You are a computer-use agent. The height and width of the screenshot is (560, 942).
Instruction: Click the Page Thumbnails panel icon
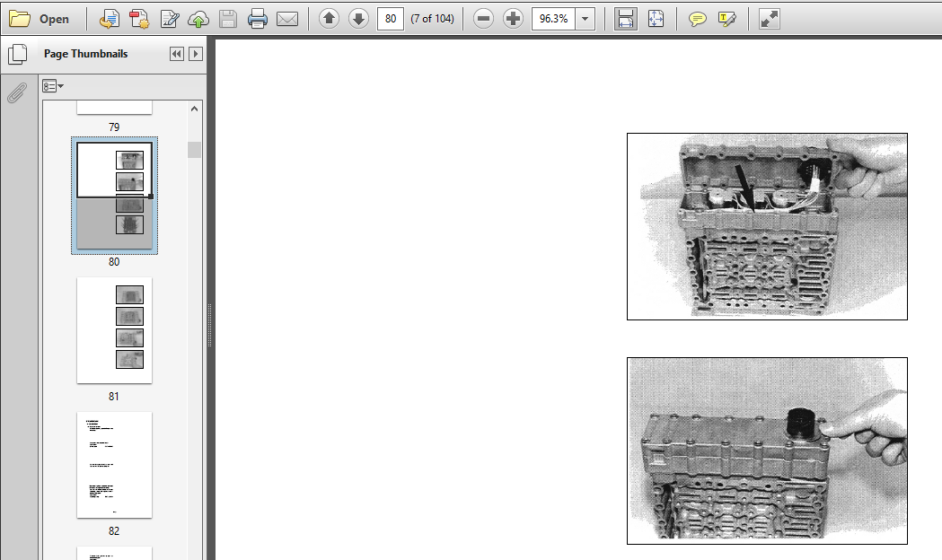(x=18, y=54)
